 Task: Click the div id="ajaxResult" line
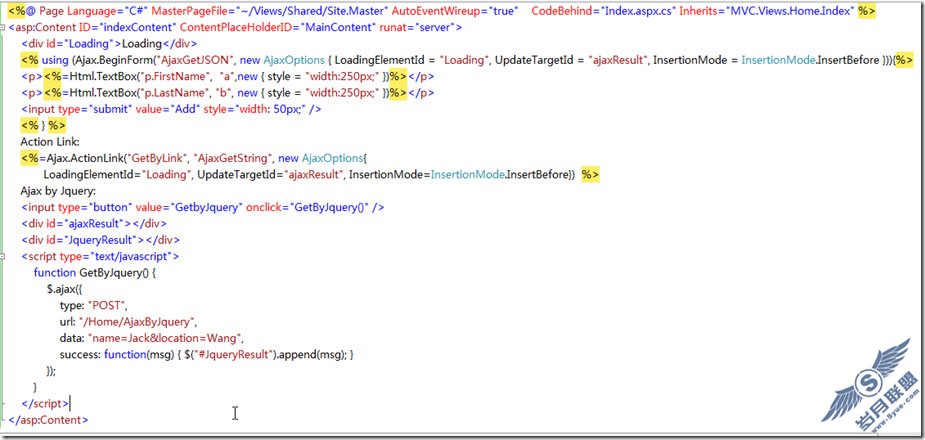pos(94,224)
